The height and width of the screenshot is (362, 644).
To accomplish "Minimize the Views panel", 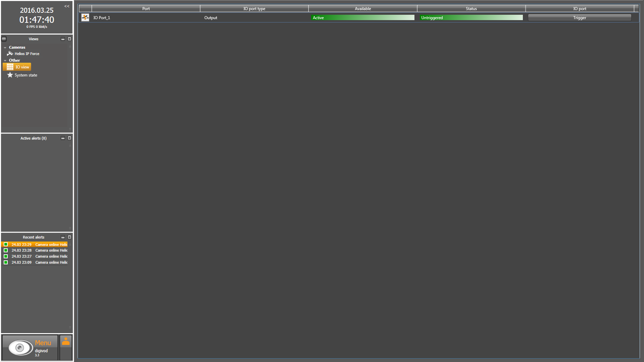I will tap(63, 39).
